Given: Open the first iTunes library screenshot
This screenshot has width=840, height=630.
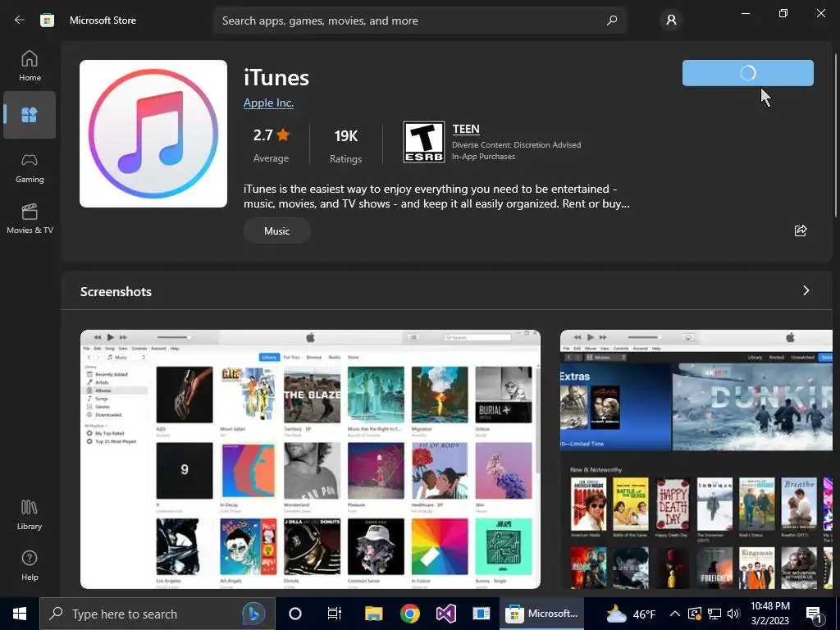Looking at the screenshot, I should (x=310, y=459).
